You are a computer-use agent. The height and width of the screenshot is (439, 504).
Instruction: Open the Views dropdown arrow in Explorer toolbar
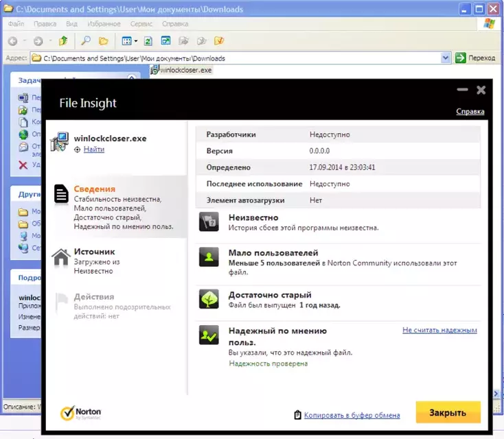[136, 40]
